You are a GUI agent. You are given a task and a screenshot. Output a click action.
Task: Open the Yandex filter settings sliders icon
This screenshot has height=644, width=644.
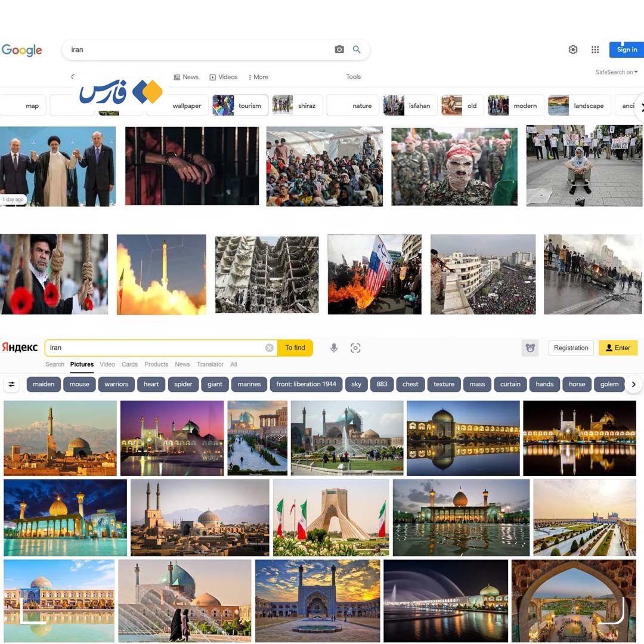[11, 385]
